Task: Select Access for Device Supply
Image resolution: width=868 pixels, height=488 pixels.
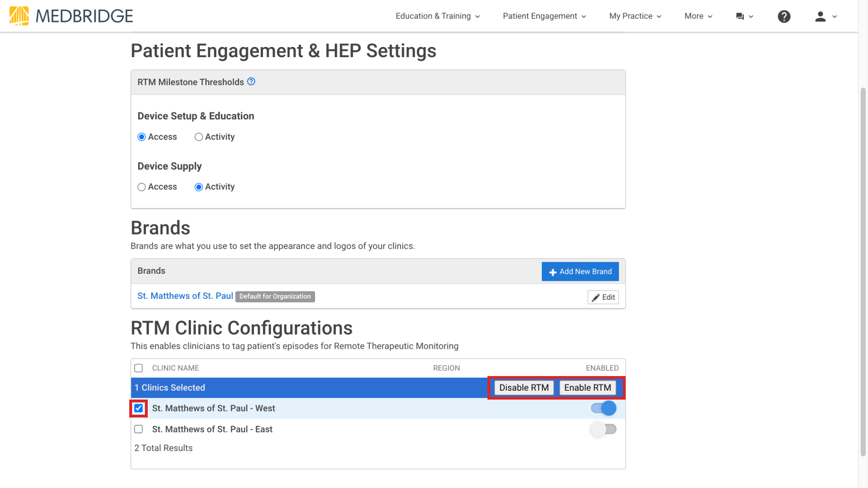Action: coord(142,186)
